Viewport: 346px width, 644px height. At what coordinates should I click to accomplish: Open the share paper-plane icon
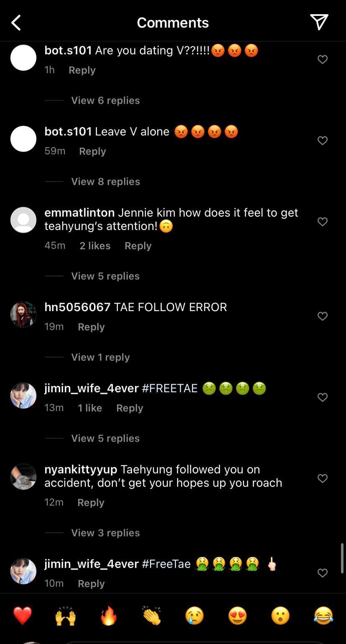pos(319,22)
